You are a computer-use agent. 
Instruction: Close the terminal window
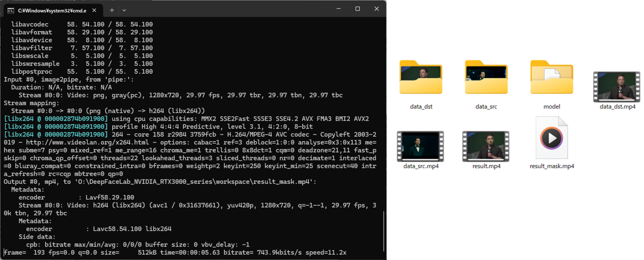click(376, 9)
